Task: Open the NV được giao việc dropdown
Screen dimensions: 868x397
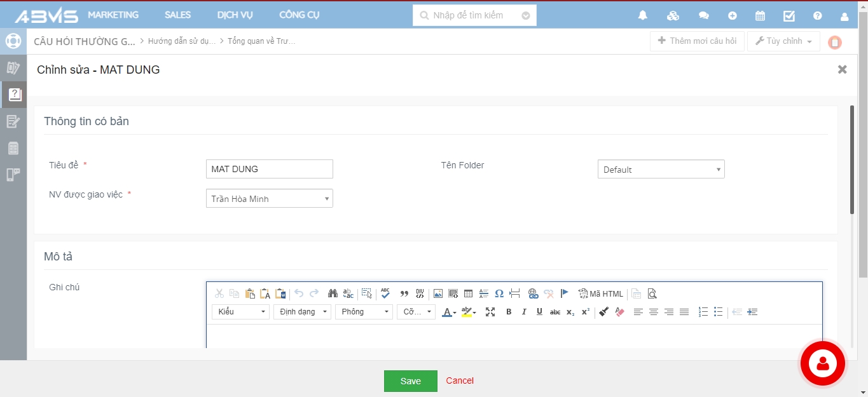Action: coord(270,199)
